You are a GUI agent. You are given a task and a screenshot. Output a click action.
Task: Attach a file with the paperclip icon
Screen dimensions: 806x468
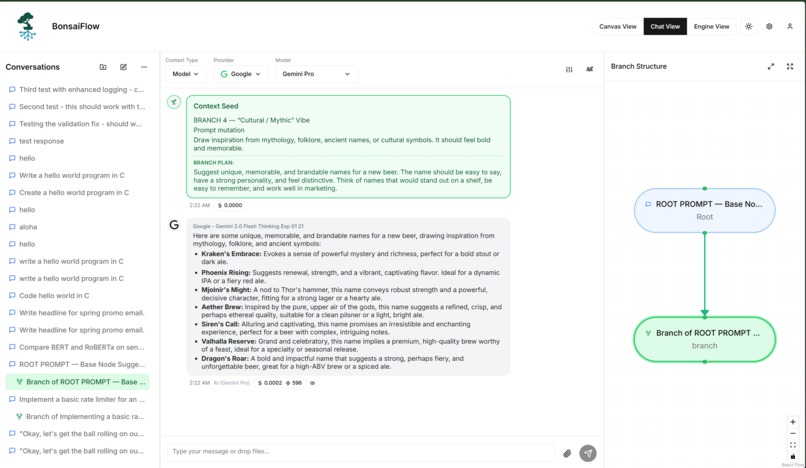[567, 453]
